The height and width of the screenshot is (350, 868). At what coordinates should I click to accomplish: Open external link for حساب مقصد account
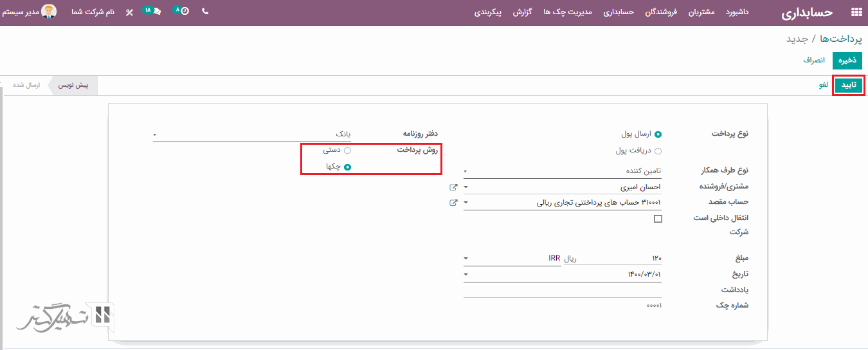pyautogui.click(x=453, y=203)
